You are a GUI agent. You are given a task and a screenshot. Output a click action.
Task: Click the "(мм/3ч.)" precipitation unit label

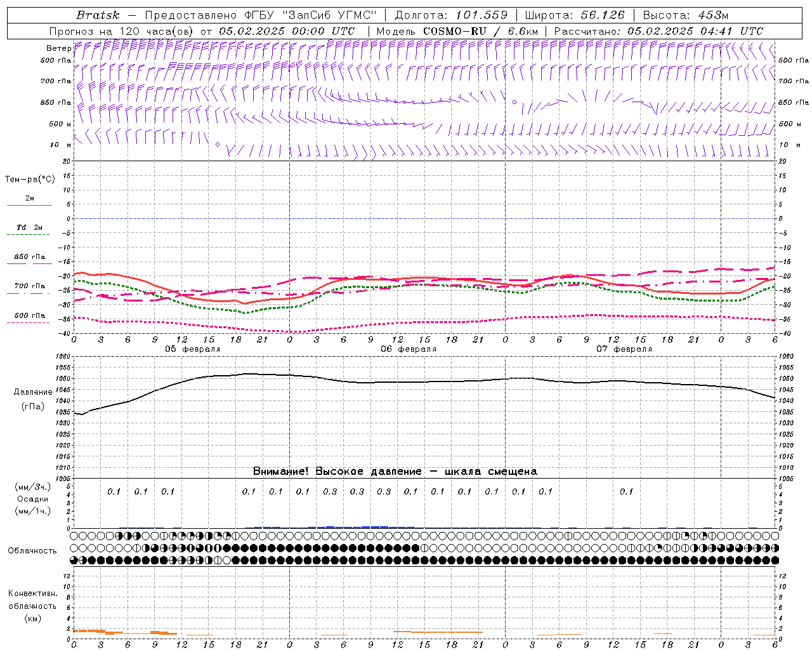point(33,487)
